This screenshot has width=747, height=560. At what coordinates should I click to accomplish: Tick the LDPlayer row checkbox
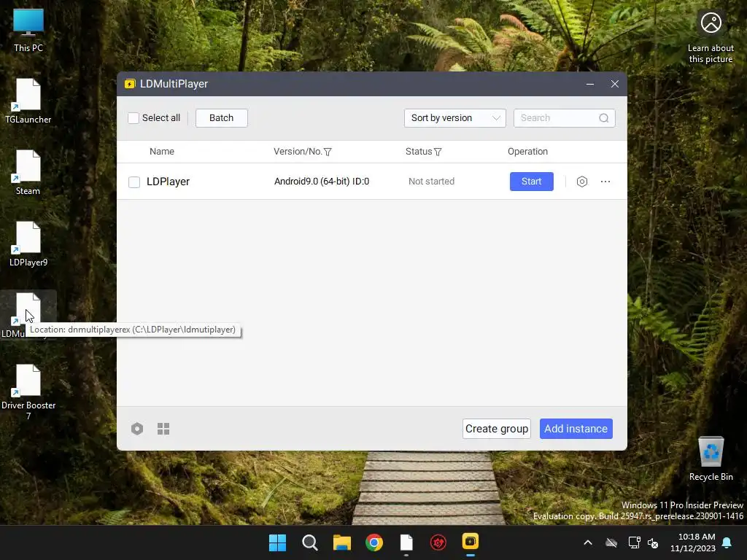point(134,182)
